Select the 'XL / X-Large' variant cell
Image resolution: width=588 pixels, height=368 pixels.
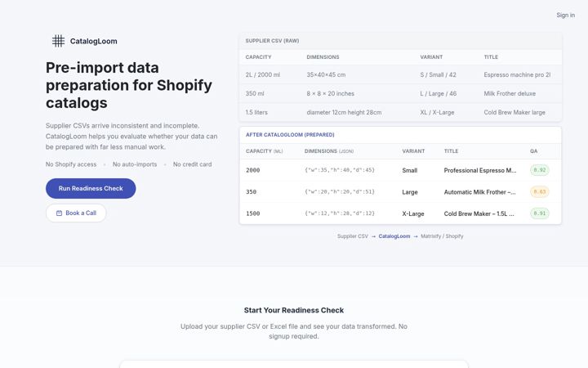point(437,112)
